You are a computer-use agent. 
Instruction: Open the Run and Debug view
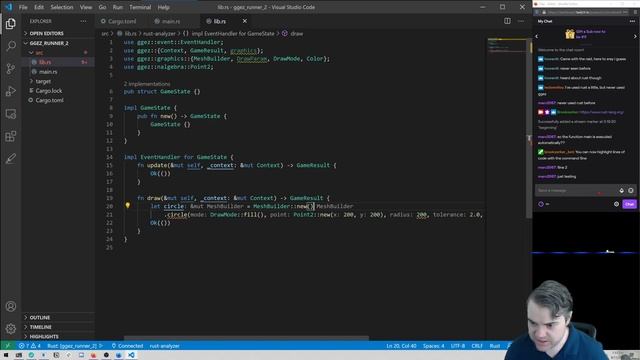[11, 91]
